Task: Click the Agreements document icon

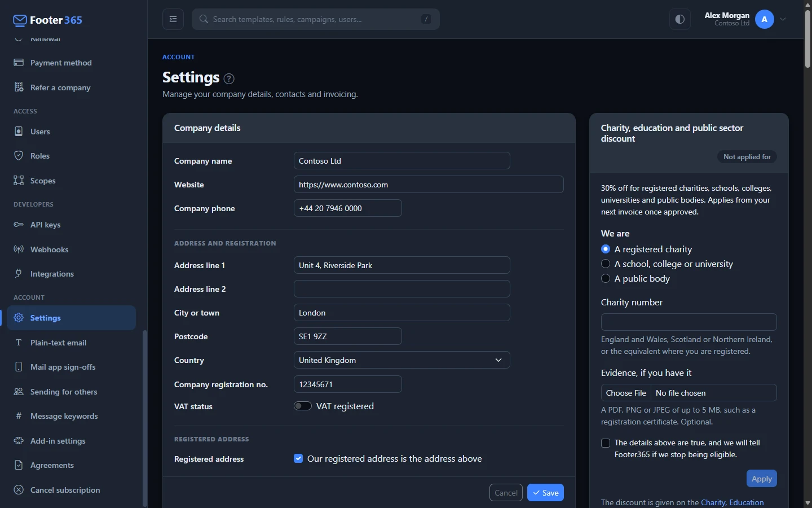Action: tap(19, 465)
